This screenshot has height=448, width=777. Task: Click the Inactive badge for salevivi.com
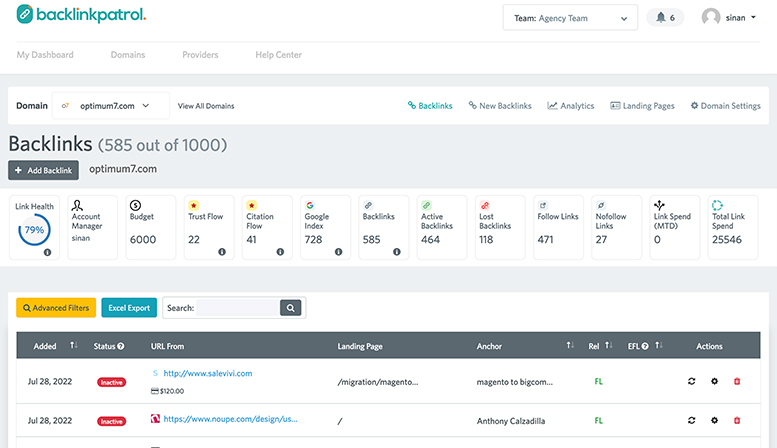(111, 382)
